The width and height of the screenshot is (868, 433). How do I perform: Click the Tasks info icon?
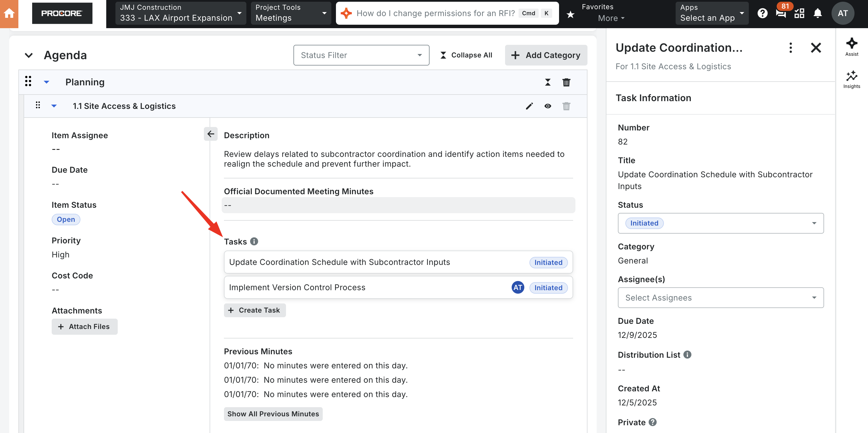tap(254, 241)
